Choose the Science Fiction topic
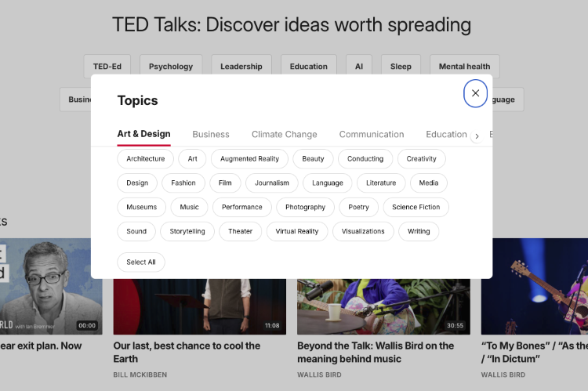This screenshot has width=588, height=391. [x=416, y=208]
